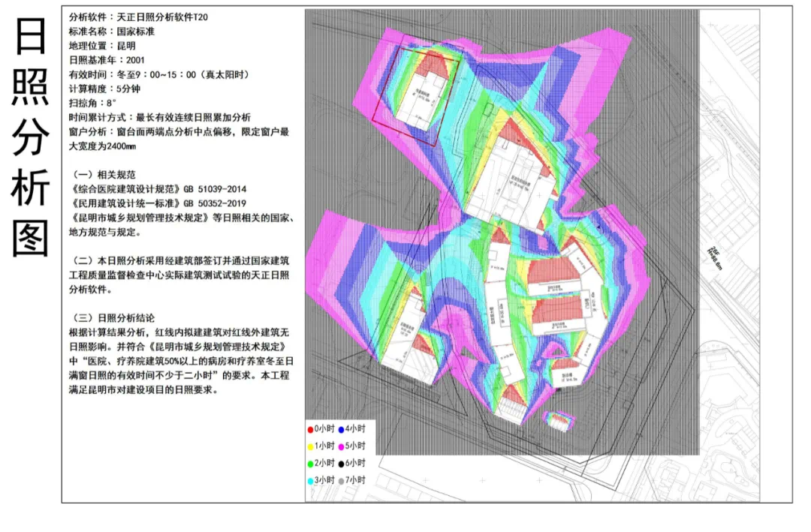Click the large title character '析'
Viewport: 811px width, 532px height.
coord(30,188)
